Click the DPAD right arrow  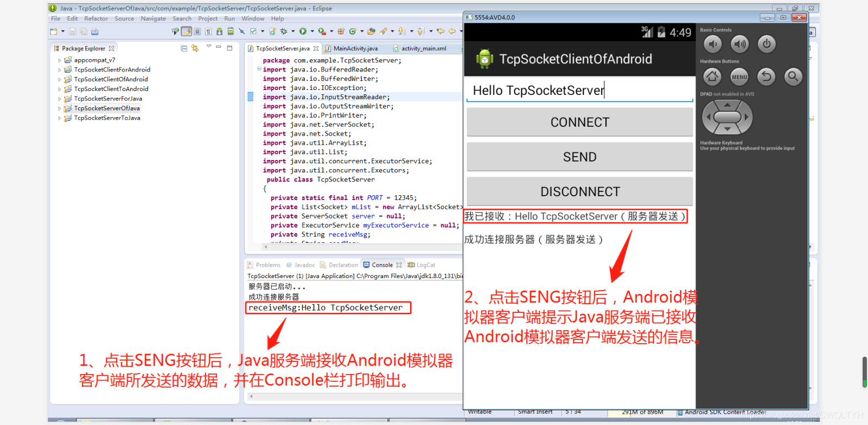(746, 117)
